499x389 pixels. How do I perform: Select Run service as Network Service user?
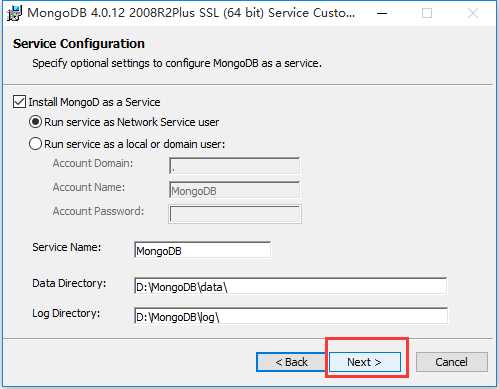35,122
